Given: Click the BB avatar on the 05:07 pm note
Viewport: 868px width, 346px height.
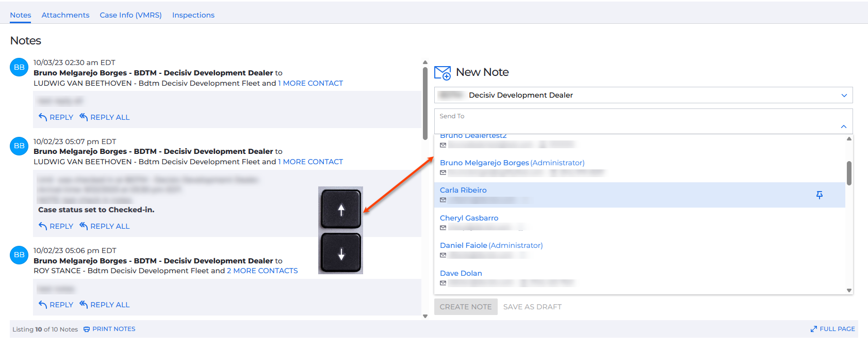Looking at the screenshot, I should [19, 146].
